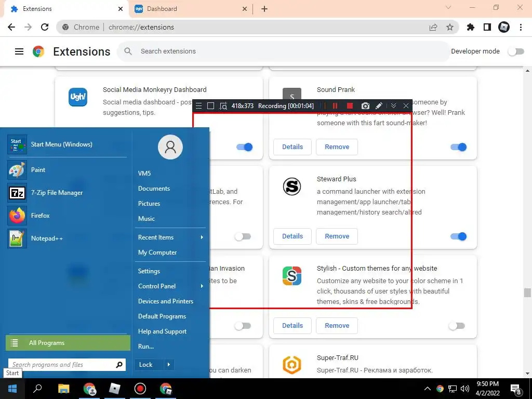Switch to the Dashboard tab
Viewport: 532px width, 399px height.
click(190, 9)
